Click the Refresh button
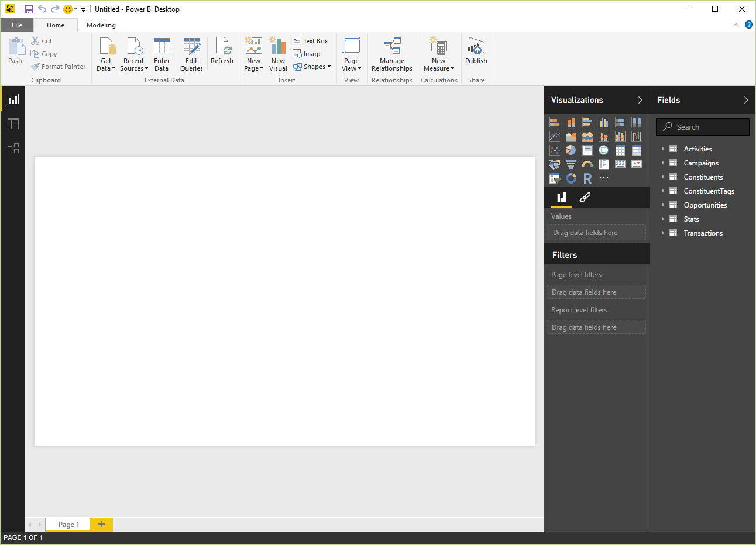This screenshot has height=545, width=756. point(222,51)
